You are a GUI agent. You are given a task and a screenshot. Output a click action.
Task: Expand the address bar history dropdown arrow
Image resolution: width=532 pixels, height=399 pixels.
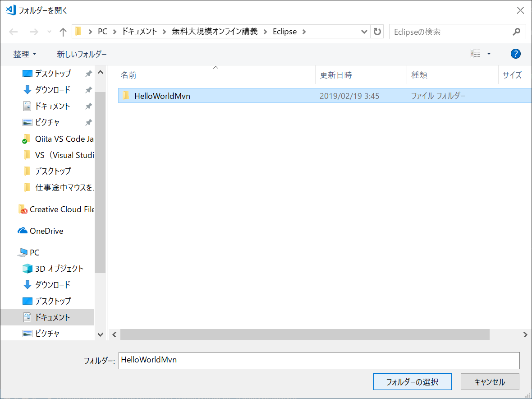click(x=364, y=32)
